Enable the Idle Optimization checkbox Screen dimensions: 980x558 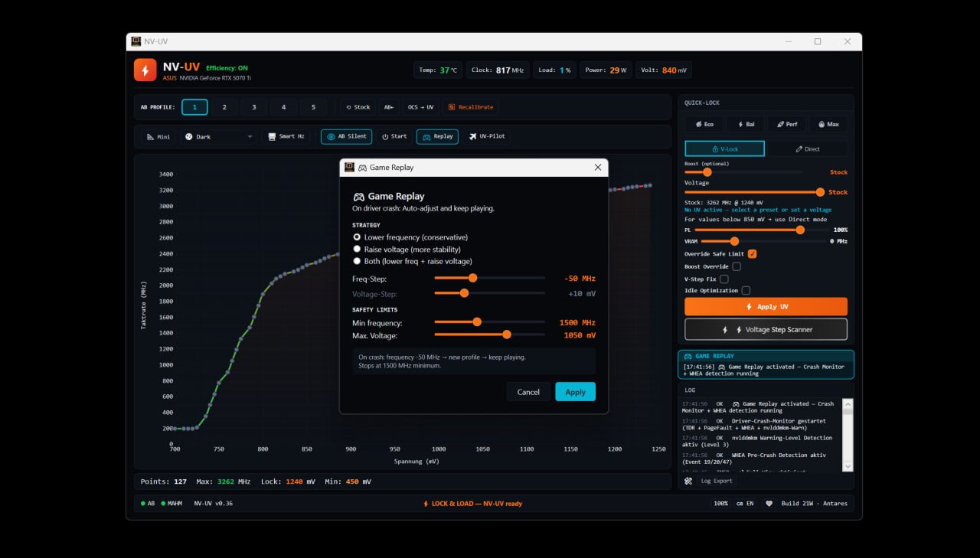(x=746, y=291)
